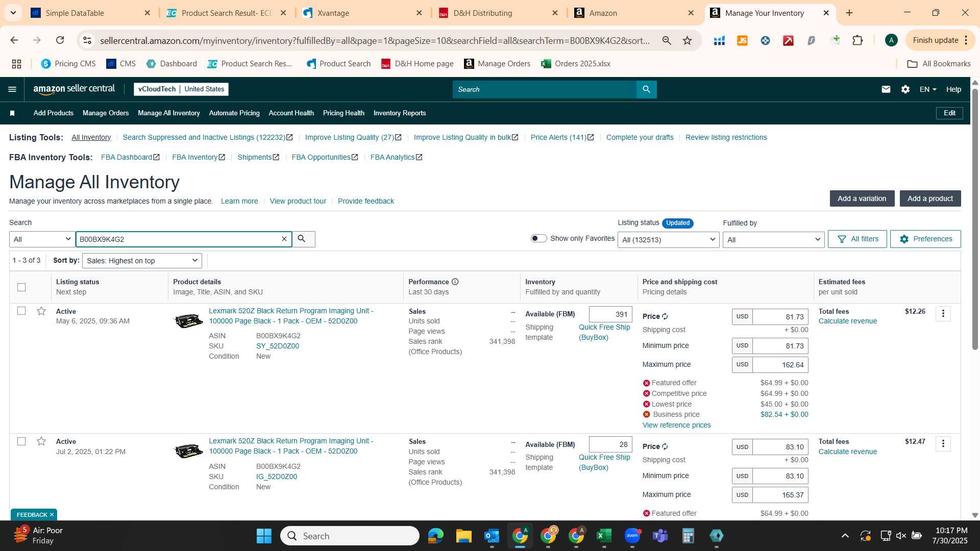Open SKU link SY_52D0Z00
This screenshot has width=980, height=551.
tap(278, 346)
